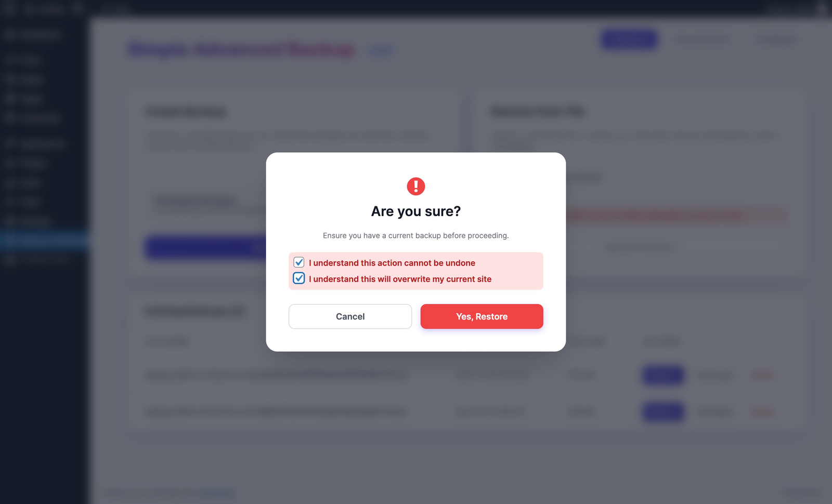This screenshot has width=832, height=504.
Task: Uncheck the "overwrite my current site" checkbox
Action: [299, 278]
